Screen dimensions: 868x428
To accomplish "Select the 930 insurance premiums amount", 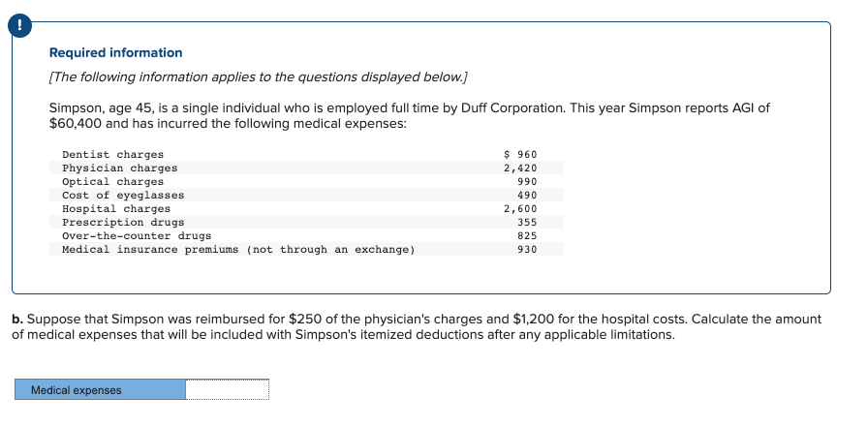I will click(527, 250).
